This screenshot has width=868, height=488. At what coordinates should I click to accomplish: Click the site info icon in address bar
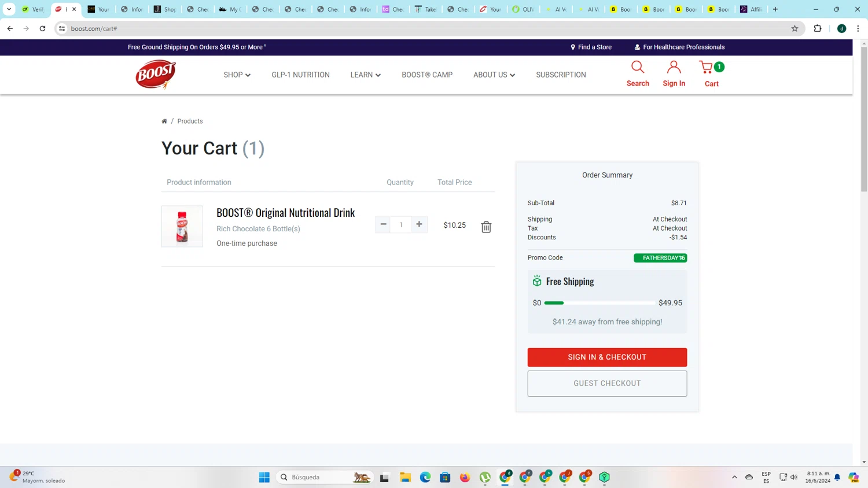click(62, 28)
